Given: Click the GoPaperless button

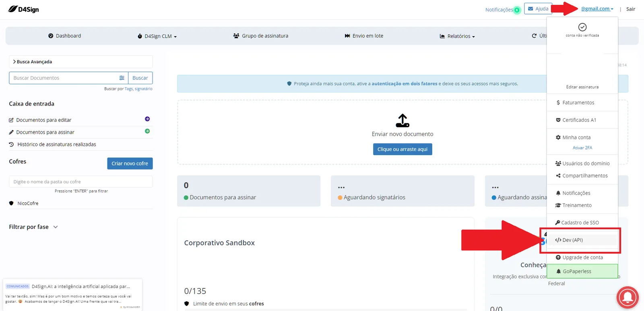Looking at the screenshot, I should coord(582,271).
